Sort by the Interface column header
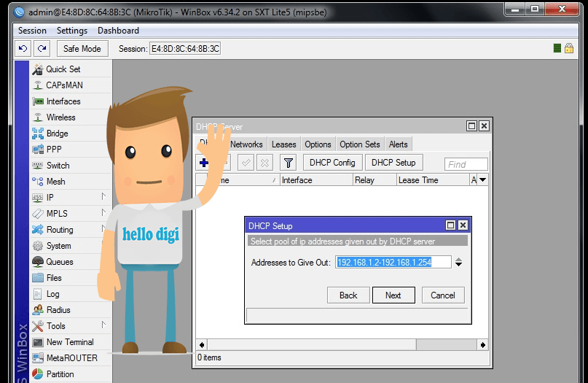 pos(316,180)
